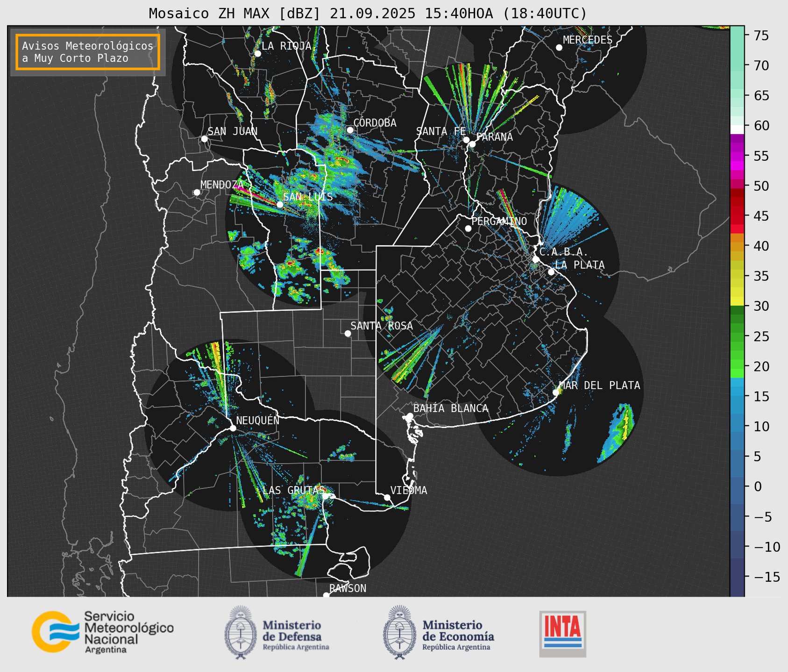Image resolution: width=788 pixels, height=672 pixels.
Task: Click the Servicio Meteorológico Nacional logo
Action: 102,632
